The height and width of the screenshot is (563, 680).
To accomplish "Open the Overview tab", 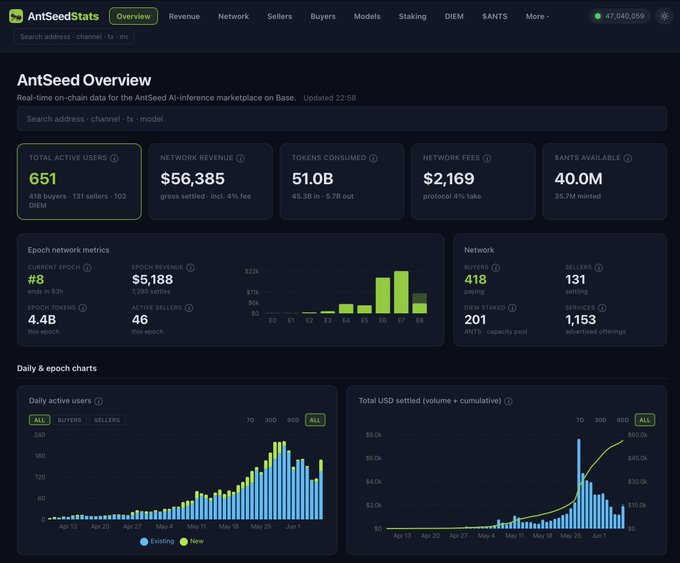I will 134,16.
